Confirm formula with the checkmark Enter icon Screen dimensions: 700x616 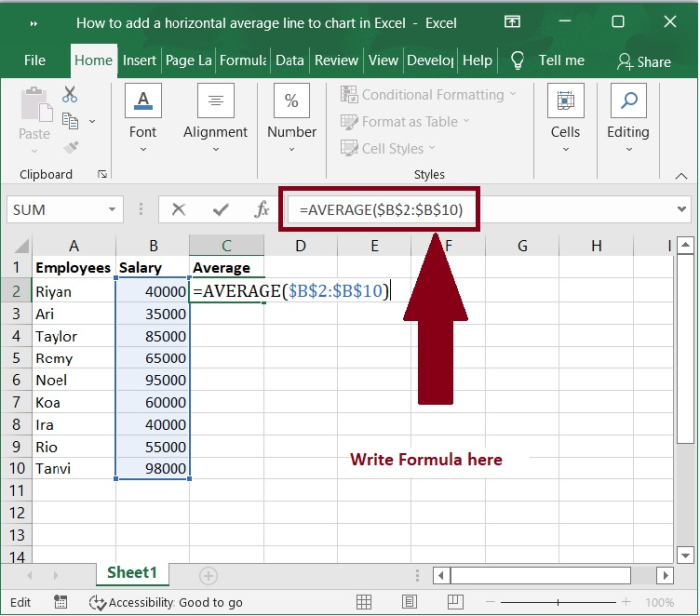click(x=220, y=210)
